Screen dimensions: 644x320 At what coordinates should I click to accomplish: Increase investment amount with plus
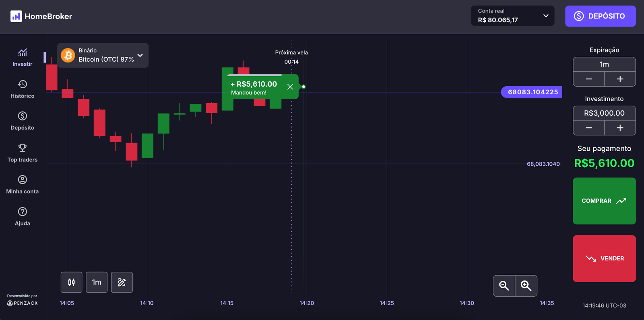click(x=620, y=128)
